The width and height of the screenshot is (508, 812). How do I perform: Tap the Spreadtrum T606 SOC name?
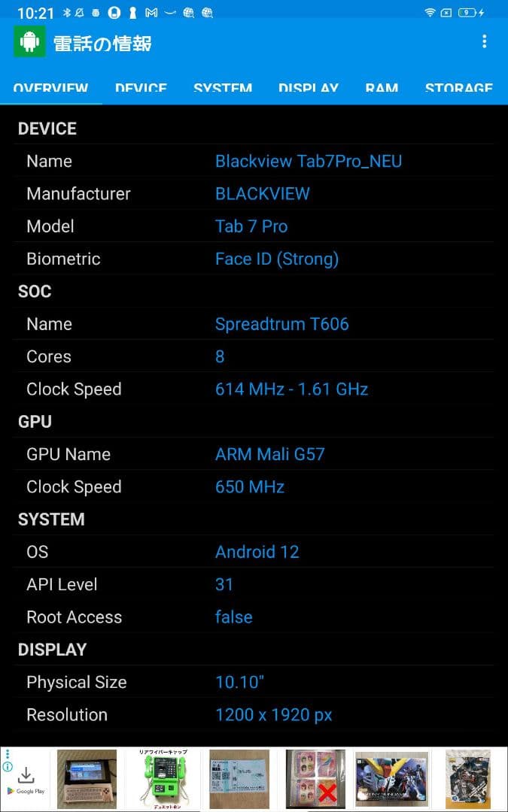click(x=282, y=324)
